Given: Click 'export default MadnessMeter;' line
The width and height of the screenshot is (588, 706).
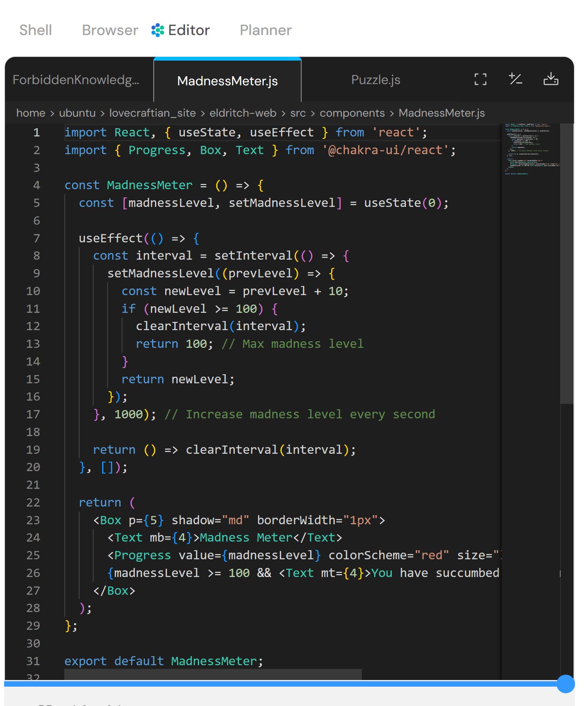Looking at the screenshot, I should 164,661.
